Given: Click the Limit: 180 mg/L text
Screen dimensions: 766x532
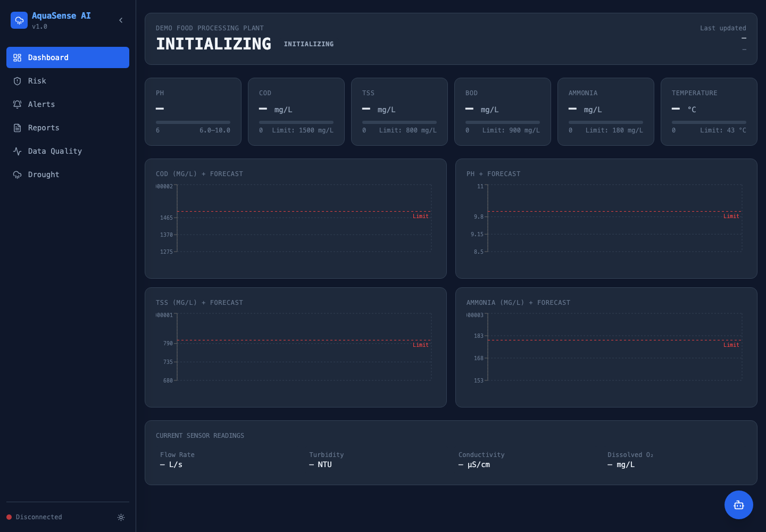Looking at the screenshot, I should coord(614,130).
